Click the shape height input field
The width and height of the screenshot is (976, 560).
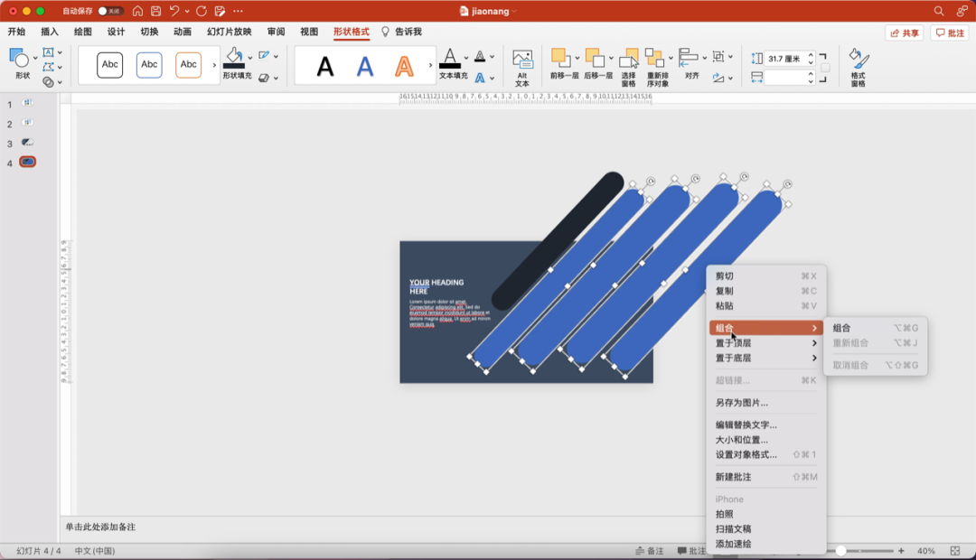tap(785, 59)
